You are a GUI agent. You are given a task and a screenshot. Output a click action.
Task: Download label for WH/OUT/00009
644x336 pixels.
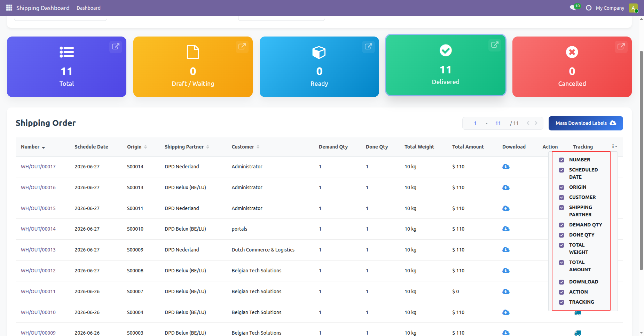pos(506,333)
